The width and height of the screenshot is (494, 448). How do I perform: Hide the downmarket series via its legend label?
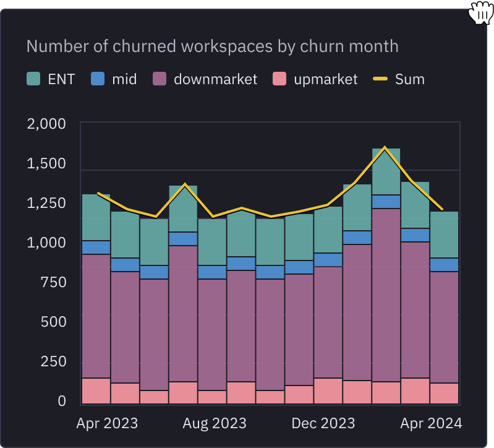tap(215, 79)
